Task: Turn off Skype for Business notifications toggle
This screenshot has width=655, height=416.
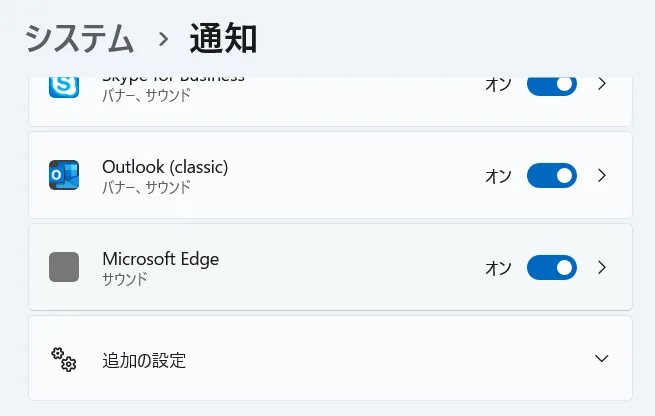Action: (552, 84)
